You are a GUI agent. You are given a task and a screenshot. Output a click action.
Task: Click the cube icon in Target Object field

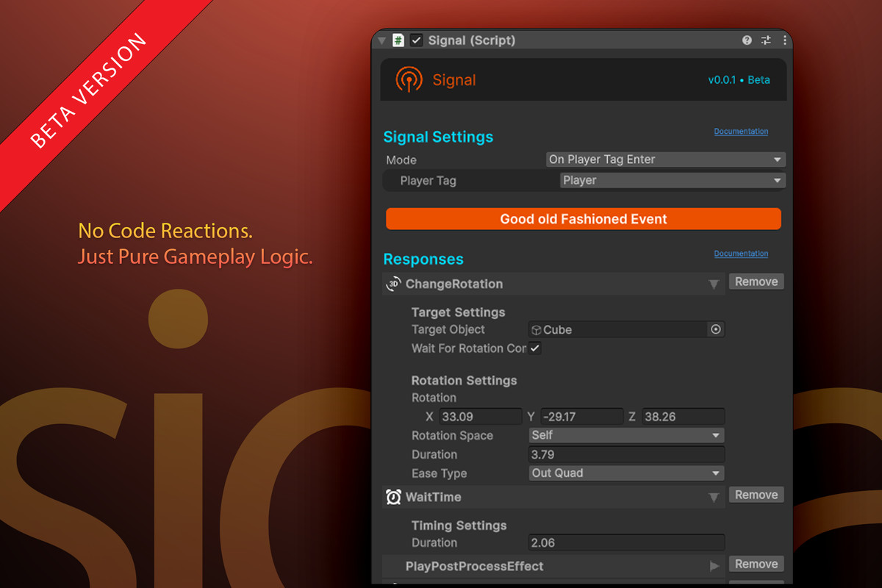537,330
